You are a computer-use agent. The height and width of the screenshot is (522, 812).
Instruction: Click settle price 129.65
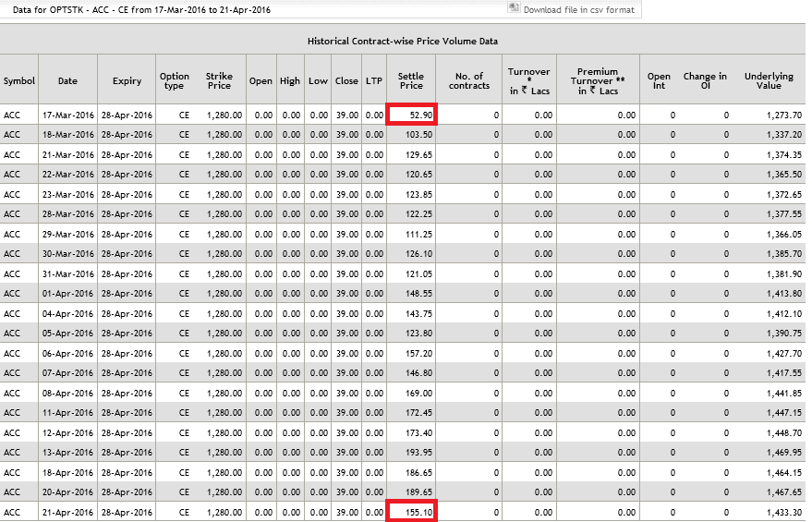click(419, 155)
